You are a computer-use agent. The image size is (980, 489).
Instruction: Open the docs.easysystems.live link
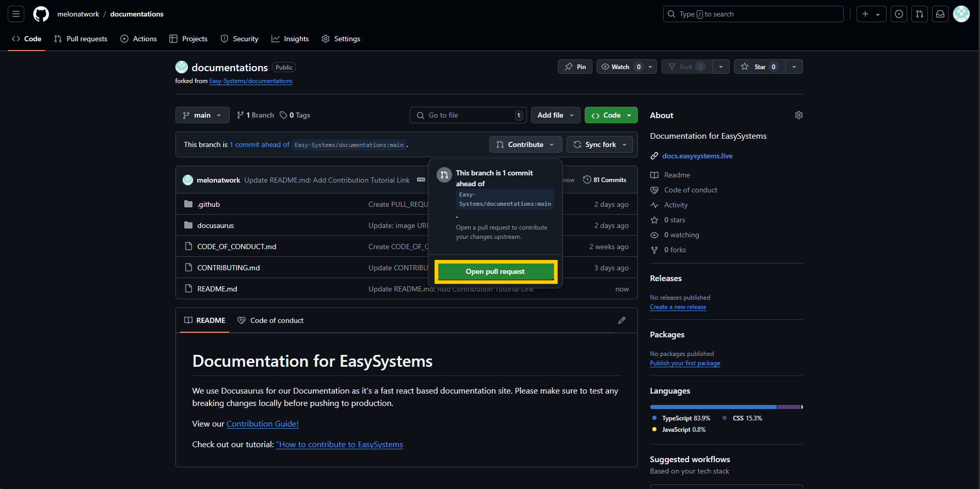697,156
